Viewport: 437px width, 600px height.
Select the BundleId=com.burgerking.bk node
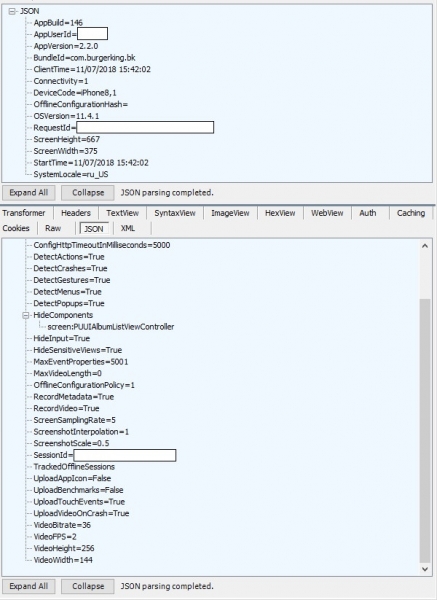click(84, 58)
